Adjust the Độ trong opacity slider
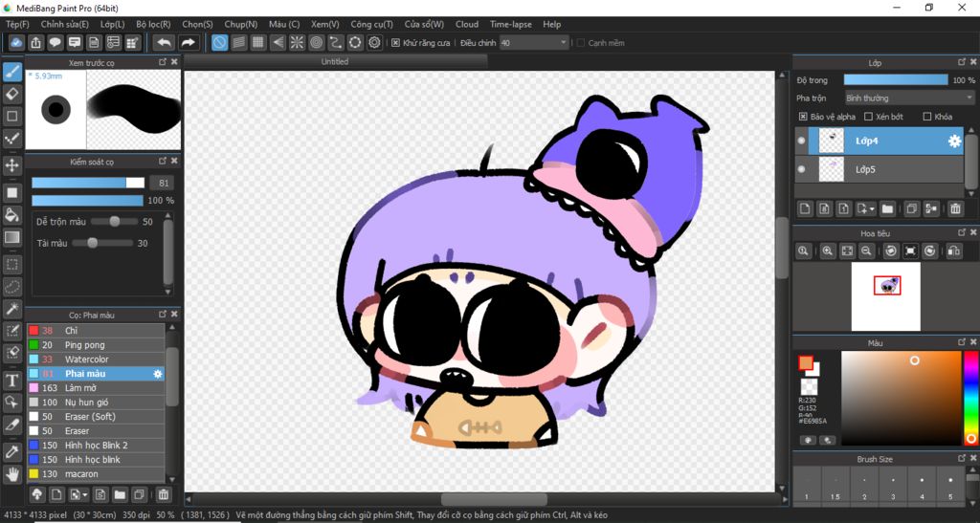The height and width of the screenshot is (523, 980). (x=896, y=80)
